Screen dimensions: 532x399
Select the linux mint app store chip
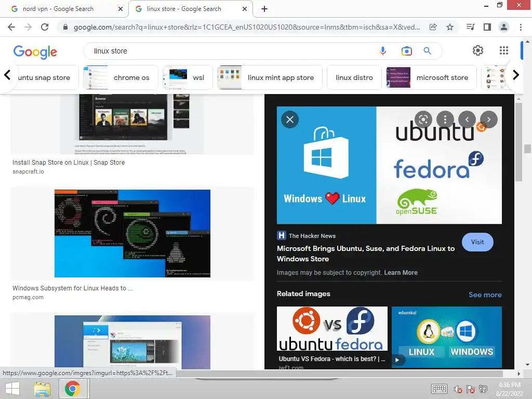(x=270, y=77)
